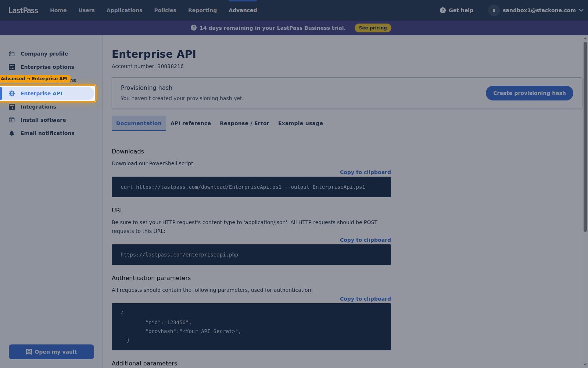This screenshot has height=368, width=588.
Task: Click the user avatar circle
Action: tap(494, 10)
